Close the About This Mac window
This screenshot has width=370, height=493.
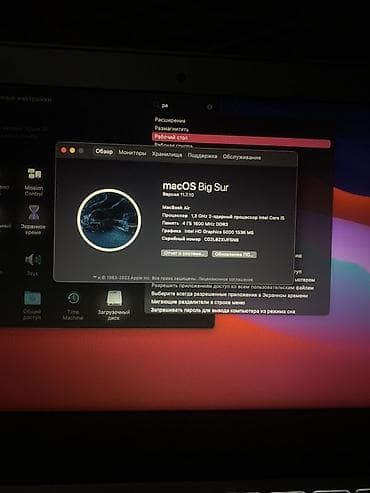pyautogui.click(x=64, y=150)
